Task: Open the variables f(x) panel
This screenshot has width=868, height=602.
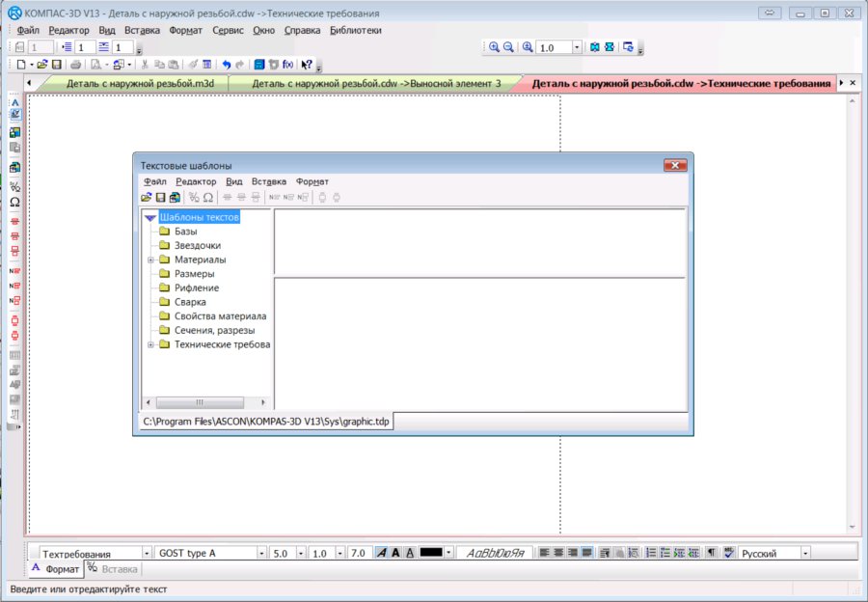Action: pyautogui.click(x=287, y=65)
